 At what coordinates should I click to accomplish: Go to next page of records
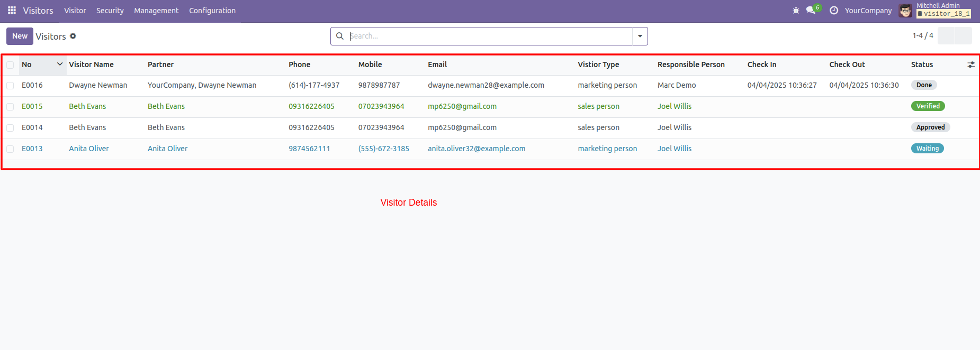pos(964,36)
